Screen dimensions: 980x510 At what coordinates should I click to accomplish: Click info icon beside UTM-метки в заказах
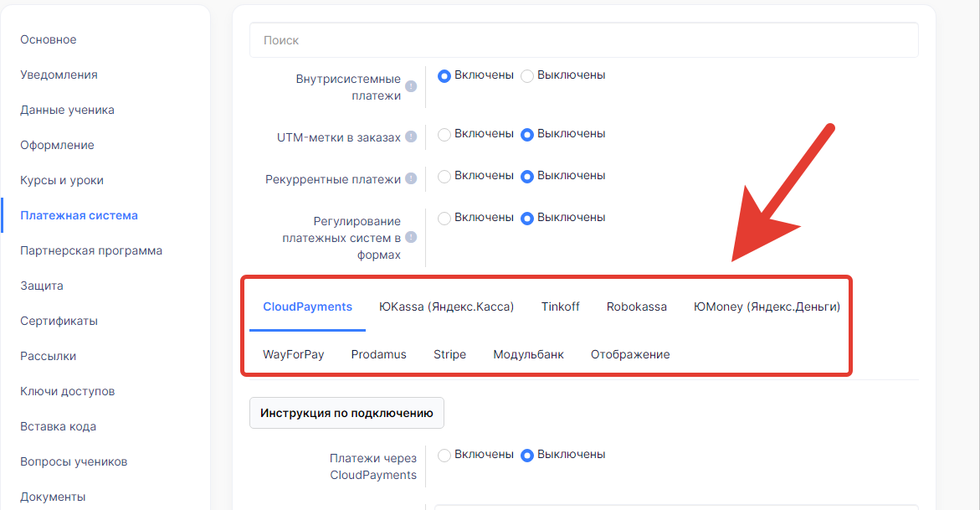click(x=411, y=137)
